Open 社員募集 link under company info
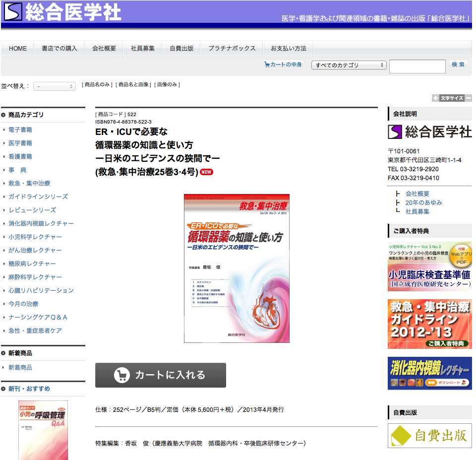Image resolution: width=476 pixels, height=460 pixels. (417, 211)
